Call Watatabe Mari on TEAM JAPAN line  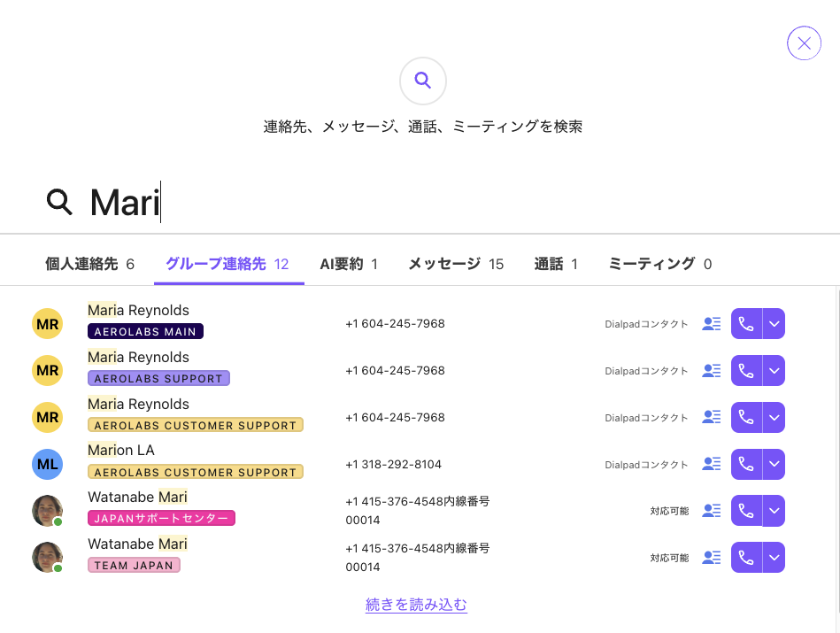point(744,557)
